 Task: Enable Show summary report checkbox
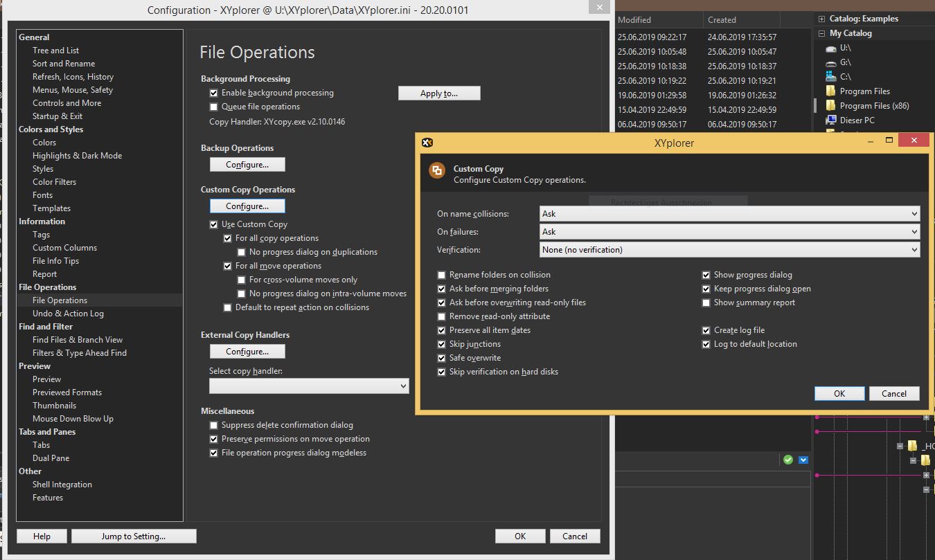(706, 302)
